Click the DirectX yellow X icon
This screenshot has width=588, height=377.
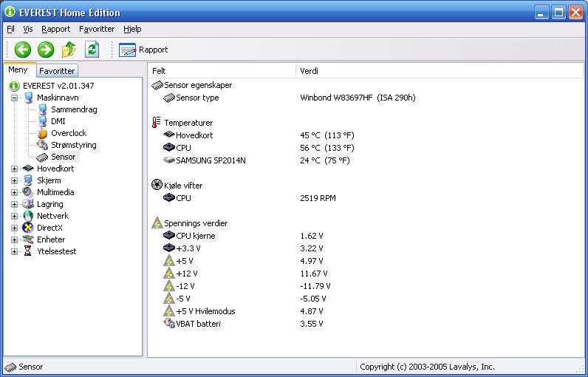coord(28,228)
